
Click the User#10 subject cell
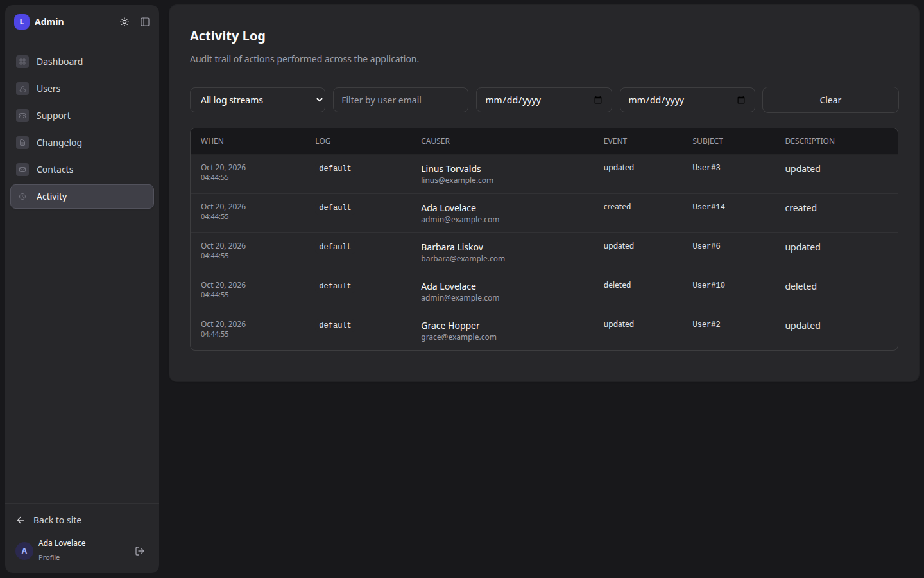(708, 285)
